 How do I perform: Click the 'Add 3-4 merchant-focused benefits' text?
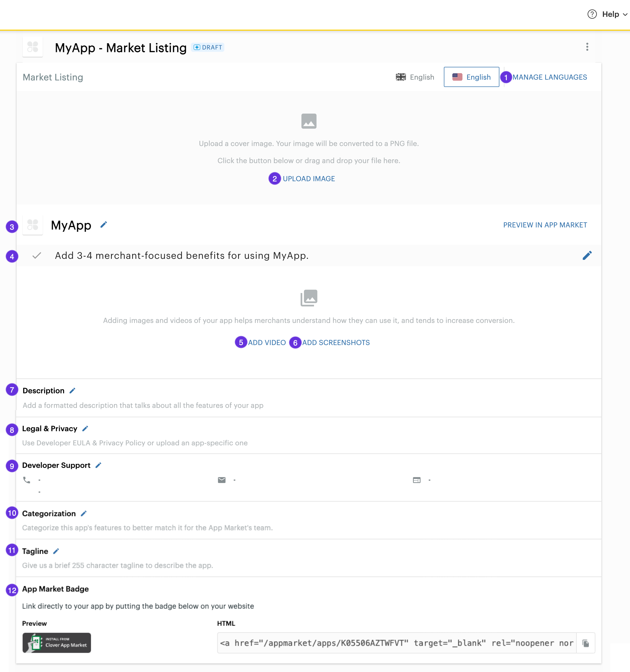pyautogui.click(x=182, y=256)
